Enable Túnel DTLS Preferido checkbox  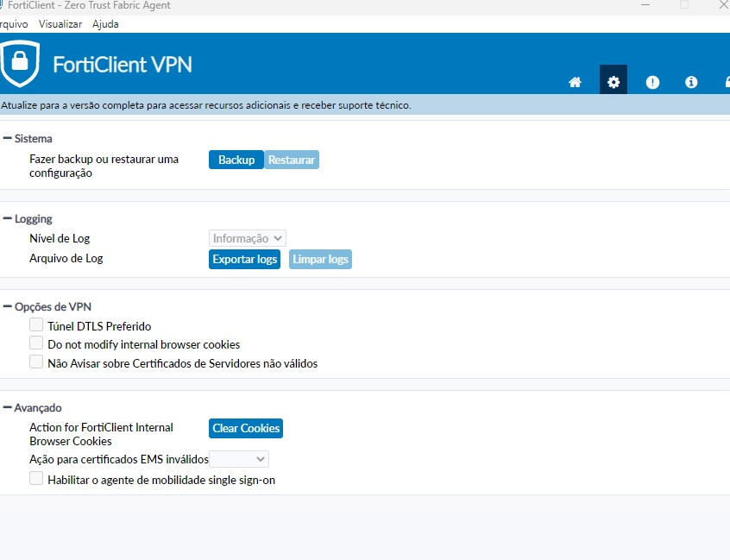36,324
